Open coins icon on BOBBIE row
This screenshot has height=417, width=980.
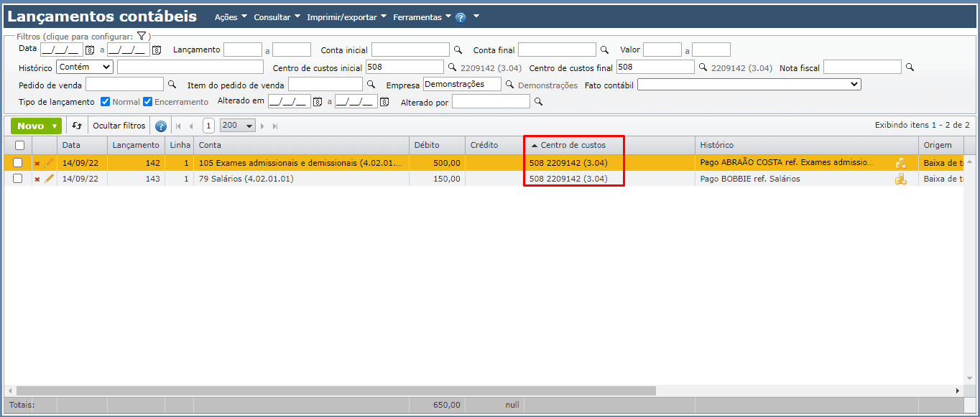click(x=900, y=179)
